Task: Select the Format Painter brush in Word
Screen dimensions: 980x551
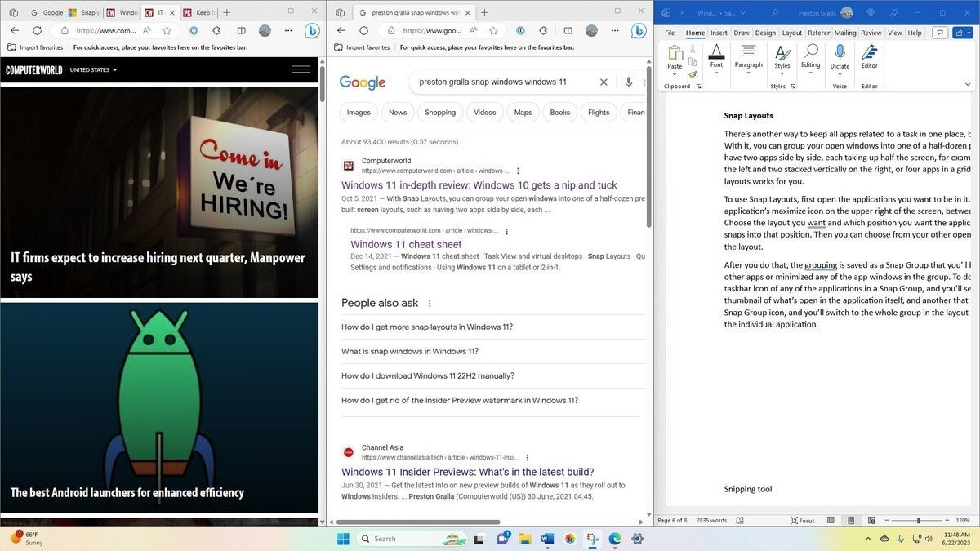Action: click(693, 74)
